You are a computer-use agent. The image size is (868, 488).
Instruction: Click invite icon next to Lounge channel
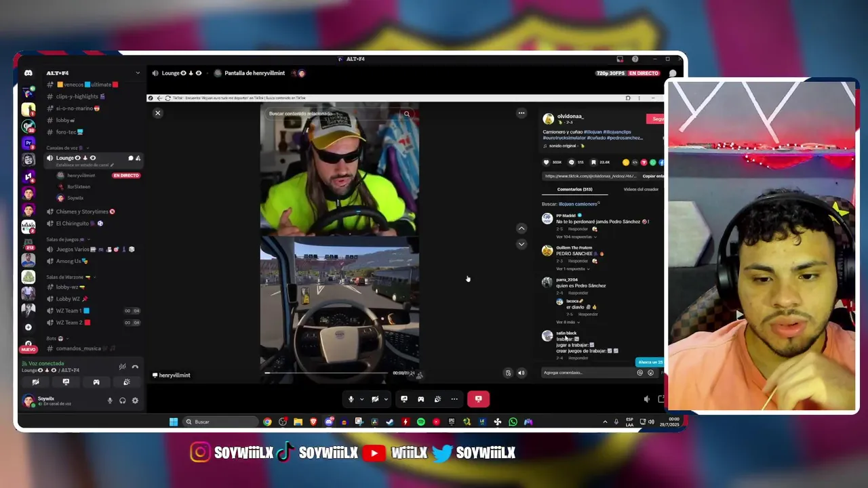(138, 158)
